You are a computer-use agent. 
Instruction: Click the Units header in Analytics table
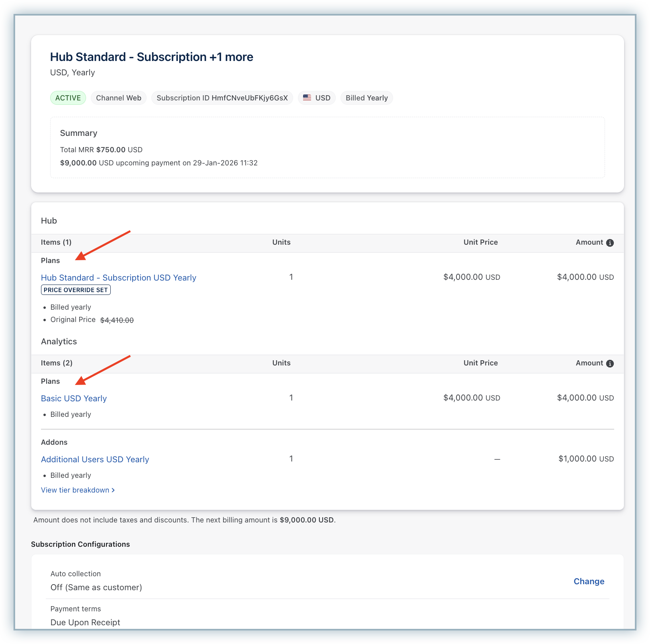click(281, 363)
